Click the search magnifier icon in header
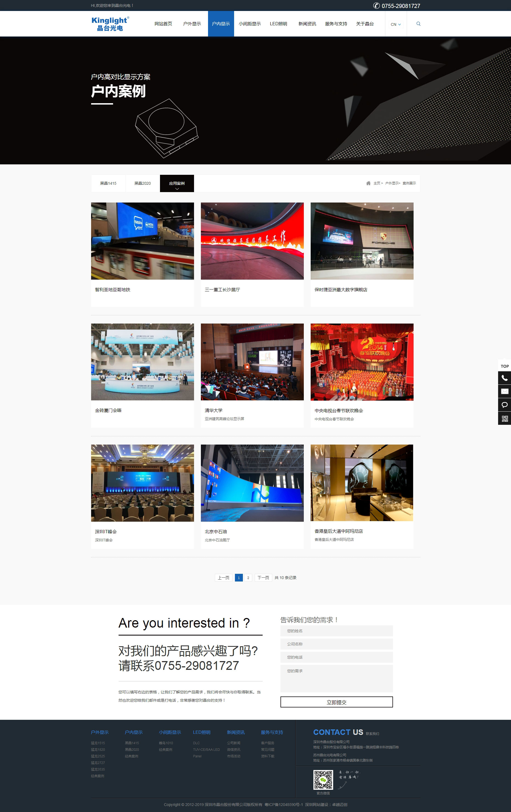This screenshot has height=812, width=511. tap(418, 24)
